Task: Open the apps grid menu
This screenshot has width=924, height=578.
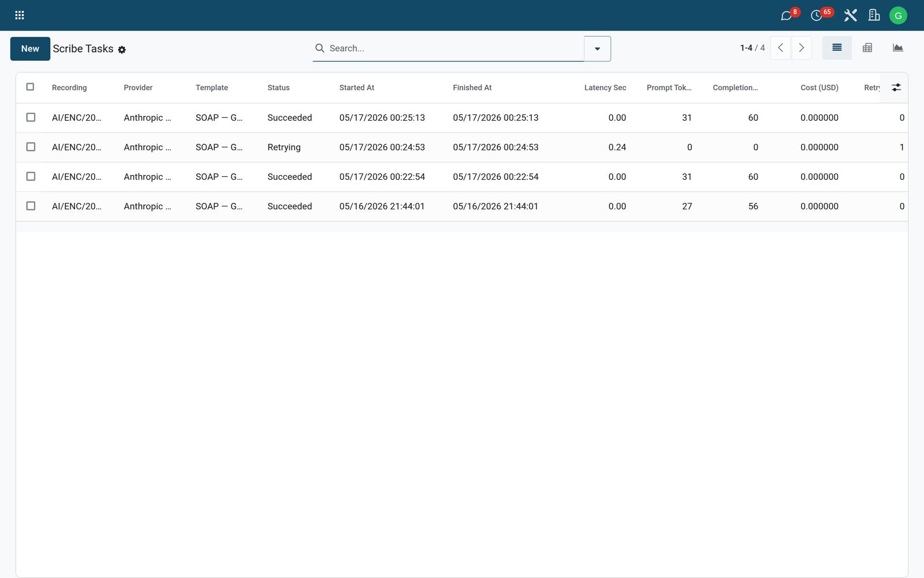Action: pyautogui.click(x=19, y=15)
